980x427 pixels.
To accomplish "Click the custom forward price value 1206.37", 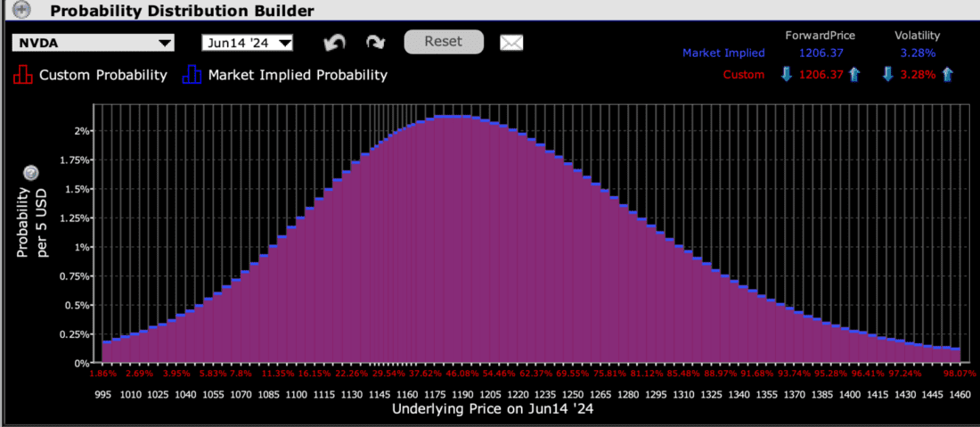I will click(821, 75).
